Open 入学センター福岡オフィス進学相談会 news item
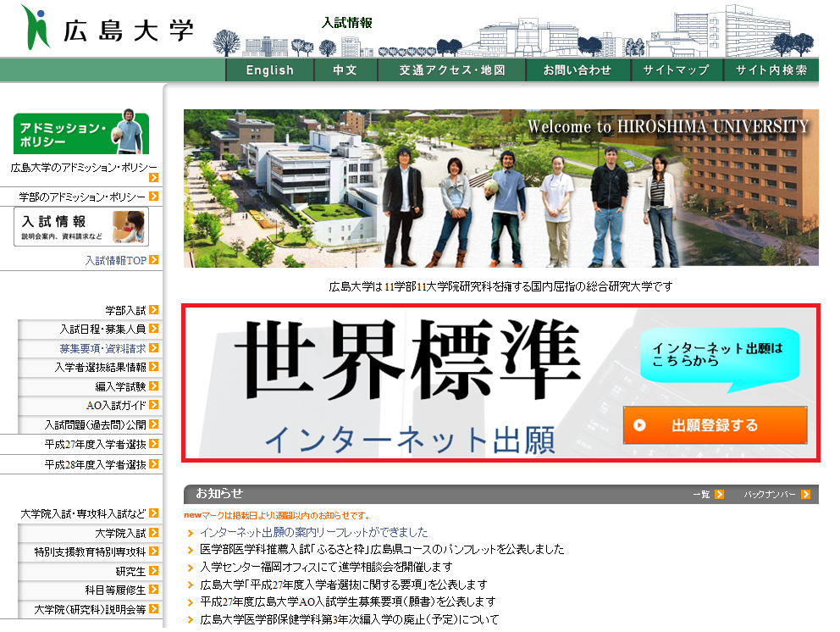The height and width of the screenshot is (632, 840). coord(326,567)
